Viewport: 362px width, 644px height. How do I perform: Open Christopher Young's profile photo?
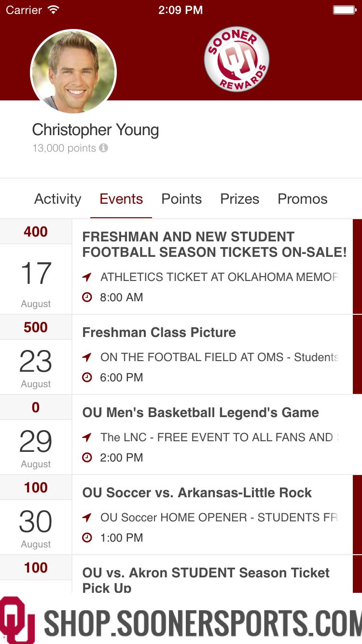click(x=73, y=72)
